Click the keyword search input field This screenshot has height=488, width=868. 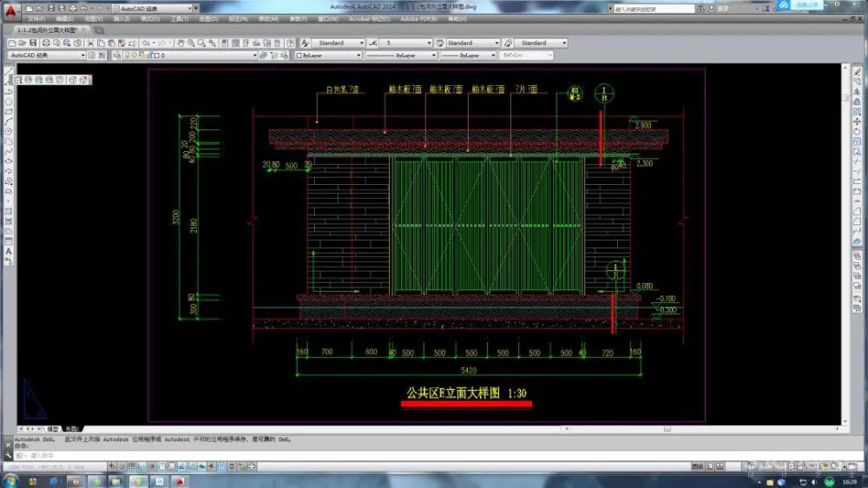[x=651, y=8]
